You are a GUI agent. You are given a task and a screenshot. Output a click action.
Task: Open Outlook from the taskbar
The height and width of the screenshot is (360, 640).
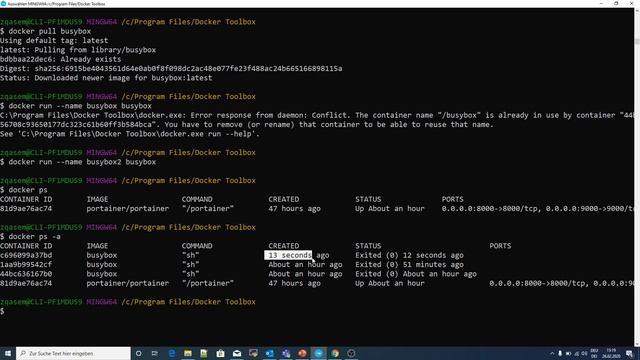269,353
